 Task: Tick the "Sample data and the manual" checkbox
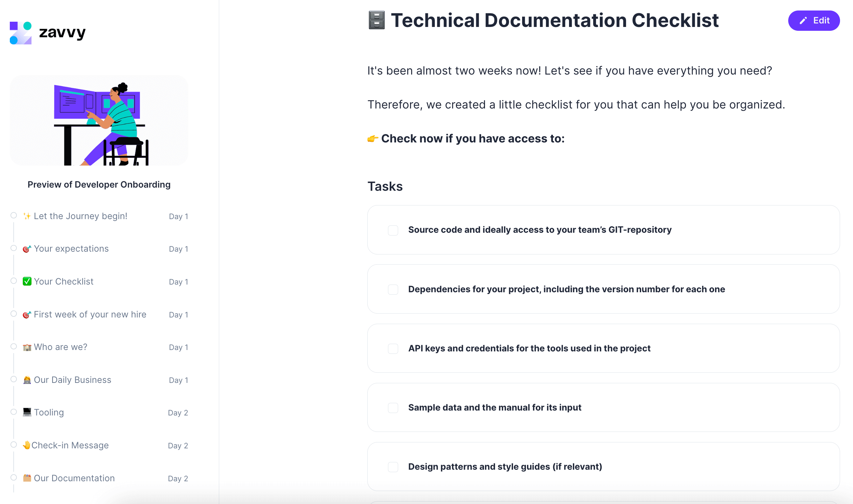[393, 407]
